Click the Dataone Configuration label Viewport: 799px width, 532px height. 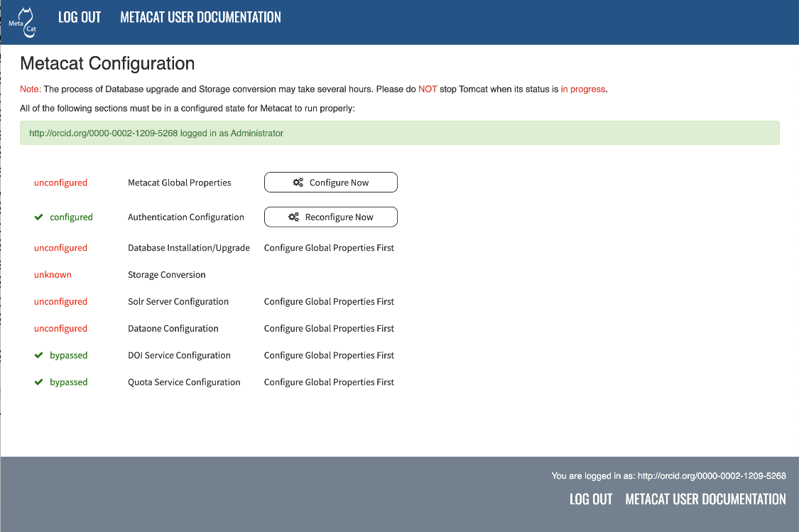pyautogui.click(x=173, y=329)
